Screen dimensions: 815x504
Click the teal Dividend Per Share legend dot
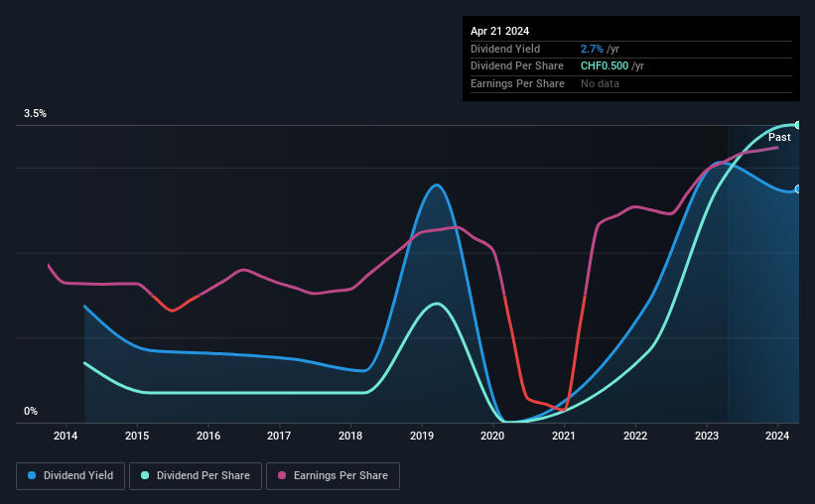click(145, 475)
